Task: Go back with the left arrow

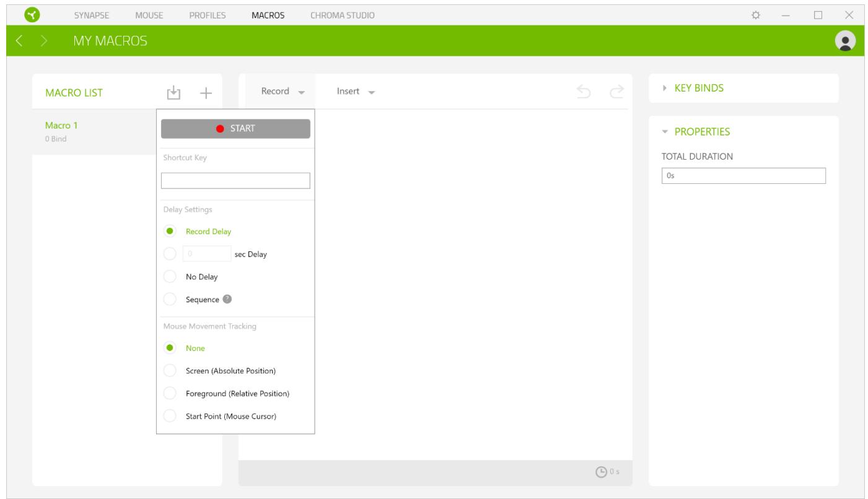Action: point(19,41)
